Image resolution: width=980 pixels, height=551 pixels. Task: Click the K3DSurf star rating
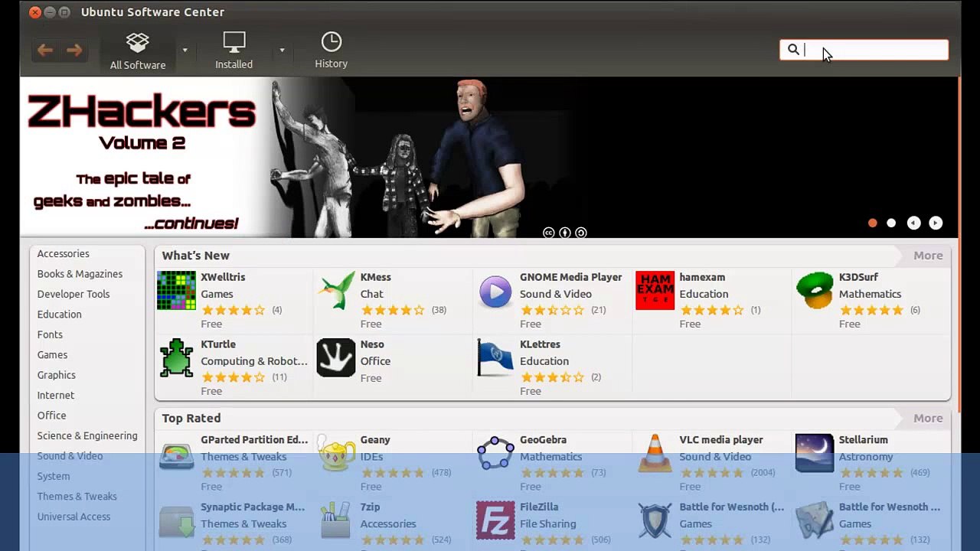coord(871,310)
